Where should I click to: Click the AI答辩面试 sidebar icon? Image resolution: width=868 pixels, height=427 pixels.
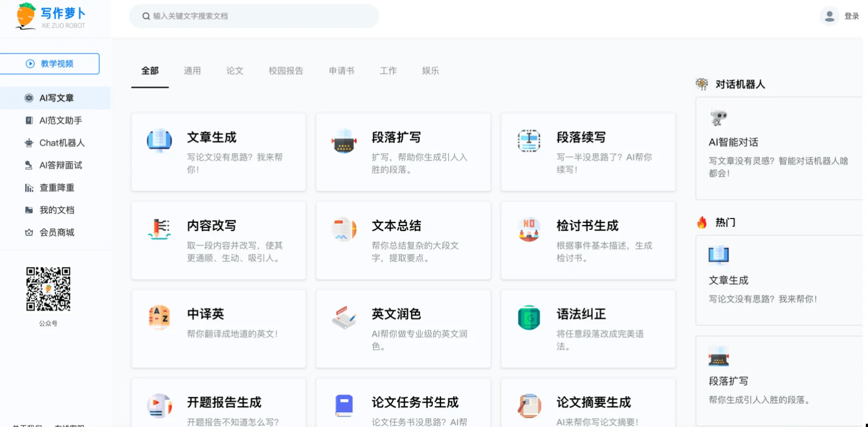(x=29, y=165)
